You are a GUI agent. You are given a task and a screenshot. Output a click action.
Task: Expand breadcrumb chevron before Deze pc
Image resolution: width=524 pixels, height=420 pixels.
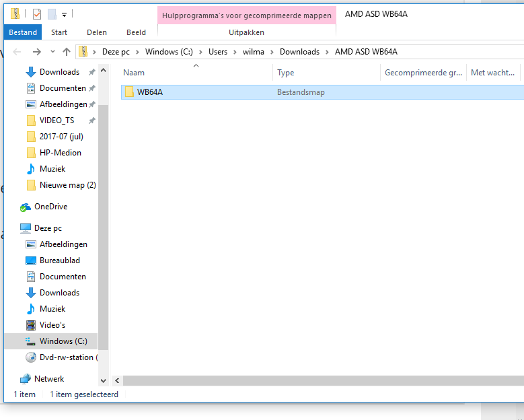(x=95, y=53)
